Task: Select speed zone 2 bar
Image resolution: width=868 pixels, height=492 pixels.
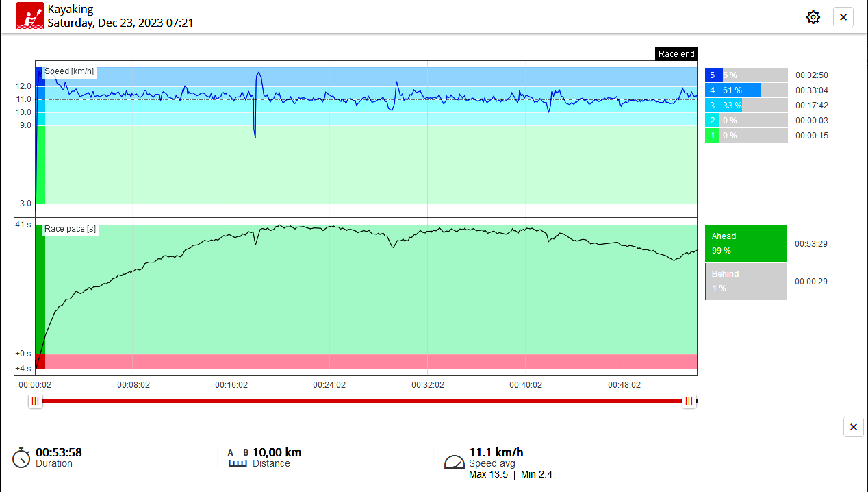Action: tap(746, 121)
